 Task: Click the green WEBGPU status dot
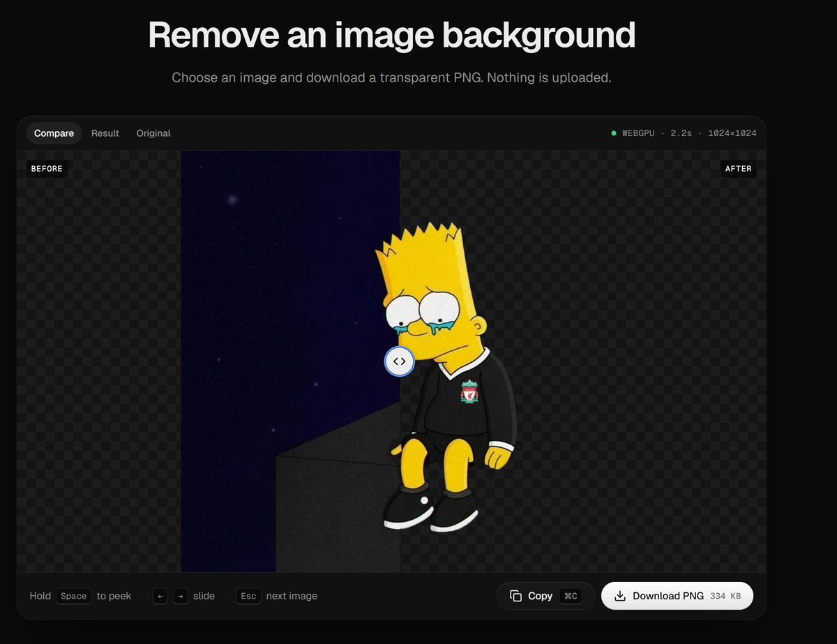(614, 133)
